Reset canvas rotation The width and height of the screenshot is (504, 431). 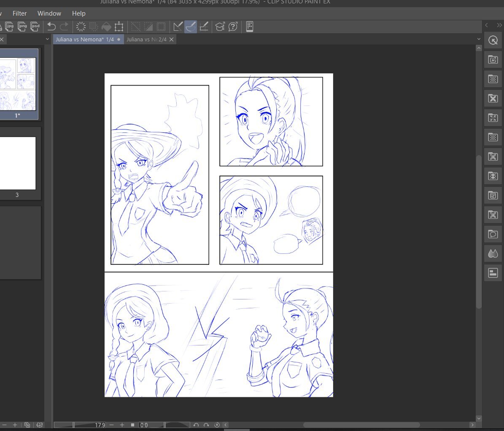pyautogui.click(x=217, y=425)
